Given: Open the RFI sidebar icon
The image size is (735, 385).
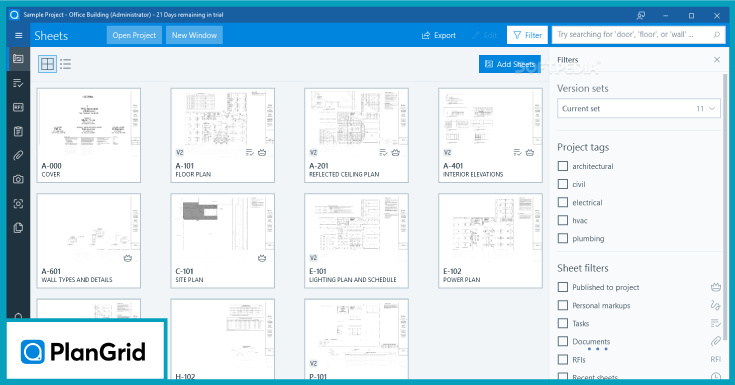Looking at the screenshot, I should 18,107.
